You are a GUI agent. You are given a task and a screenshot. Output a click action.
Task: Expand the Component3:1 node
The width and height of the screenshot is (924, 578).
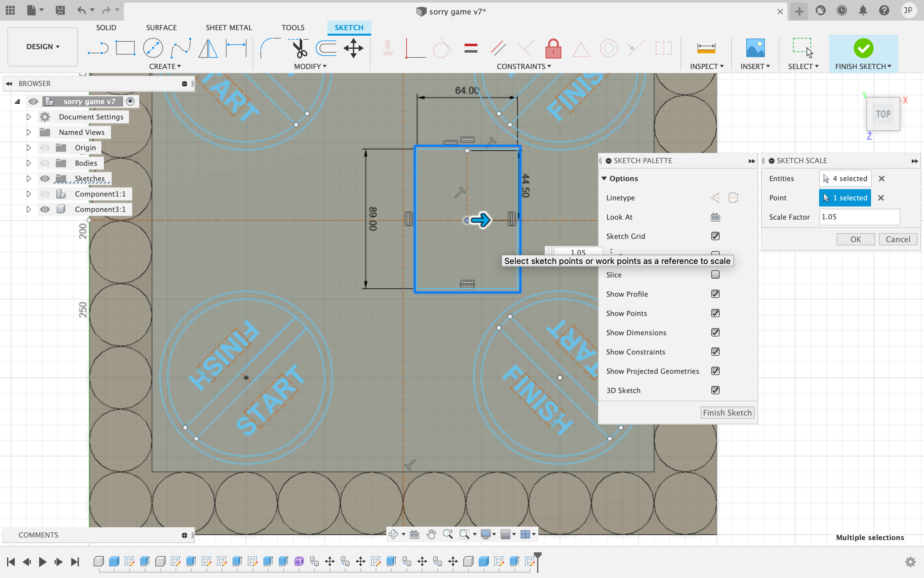click(x=29, y=209)
